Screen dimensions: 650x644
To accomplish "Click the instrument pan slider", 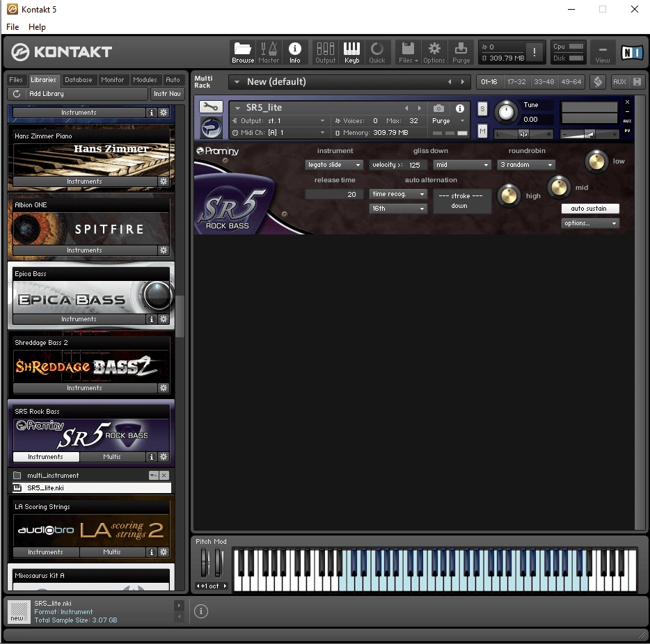I will (523, 134).
